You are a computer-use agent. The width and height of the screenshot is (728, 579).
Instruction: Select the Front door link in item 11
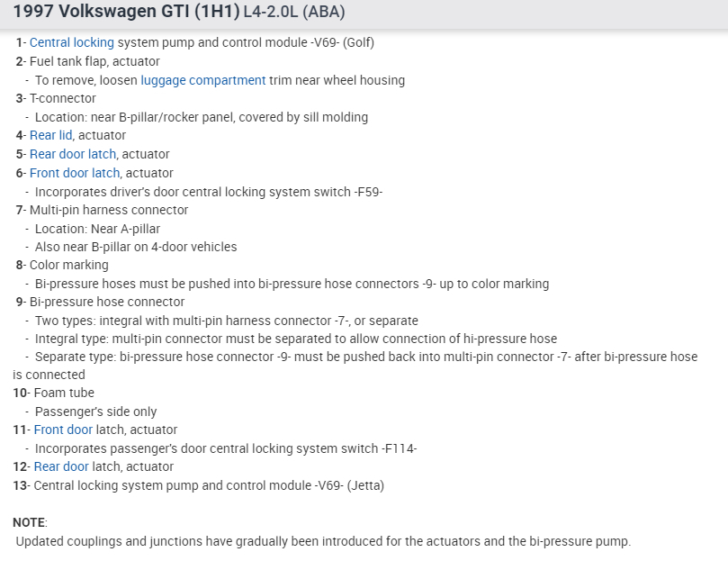(63, 430)
